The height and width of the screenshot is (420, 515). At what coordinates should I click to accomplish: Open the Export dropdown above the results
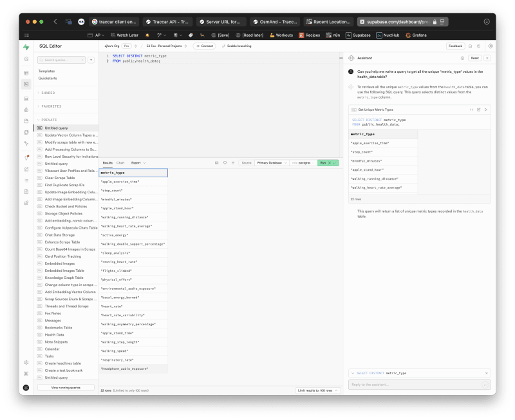[137, 162]
